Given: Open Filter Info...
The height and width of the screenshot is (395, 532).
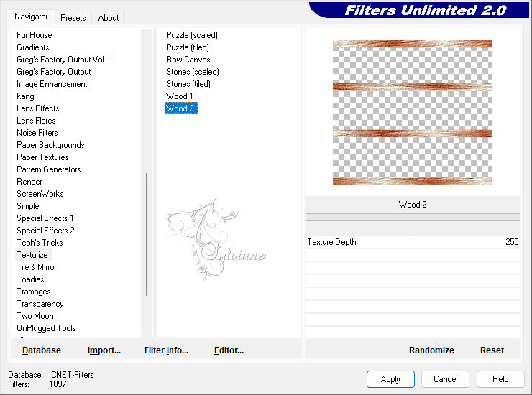Looking at the screenshot, I should point(166,350).
